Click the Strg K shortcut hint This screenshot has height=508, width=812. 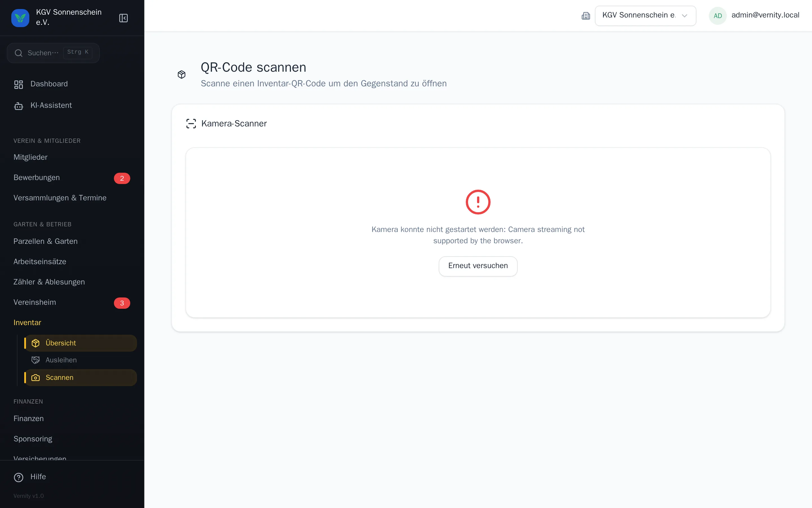[78, 52]
